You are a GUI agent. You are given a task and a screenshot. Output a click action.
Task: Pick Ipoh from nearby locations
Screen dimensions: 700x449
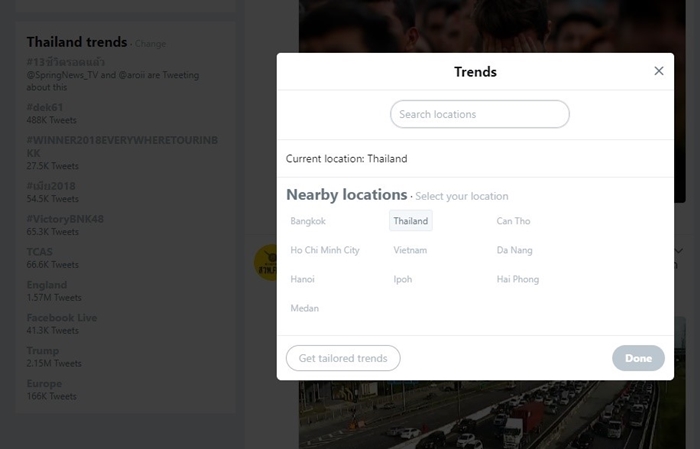[402, 279]
